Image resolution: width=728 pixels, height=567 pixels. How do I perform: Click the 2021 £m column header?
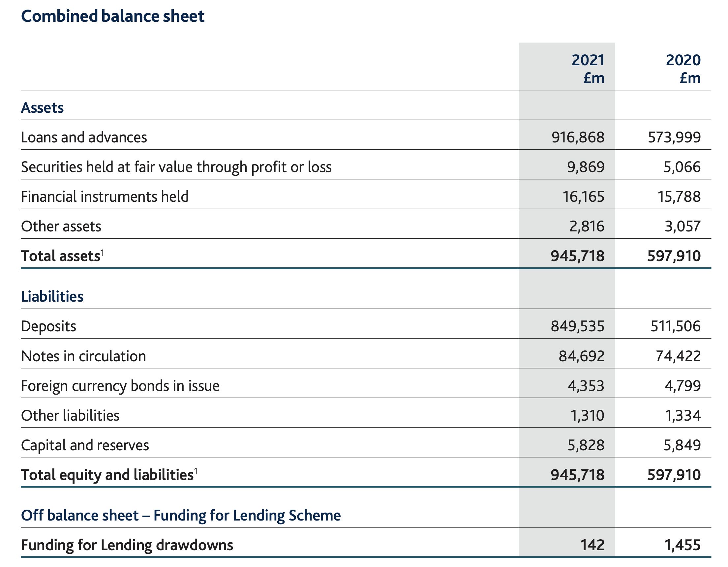[588, 69]
